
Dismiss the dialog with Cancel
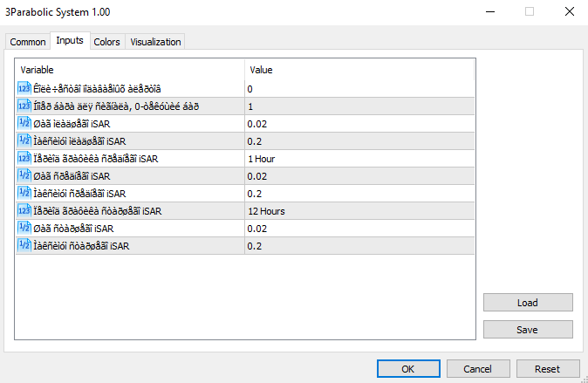tap(477, 369)
